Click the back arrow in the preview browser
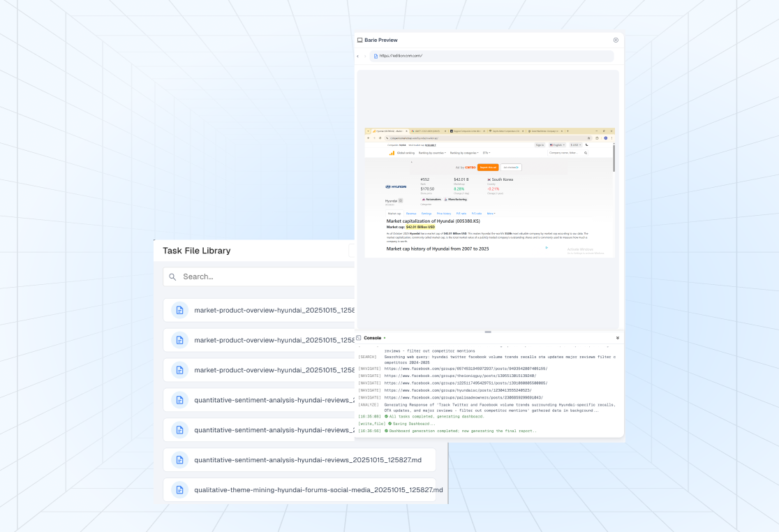This screenshot has width=779, height=532. pyautogui.click(x=358, y=56)
